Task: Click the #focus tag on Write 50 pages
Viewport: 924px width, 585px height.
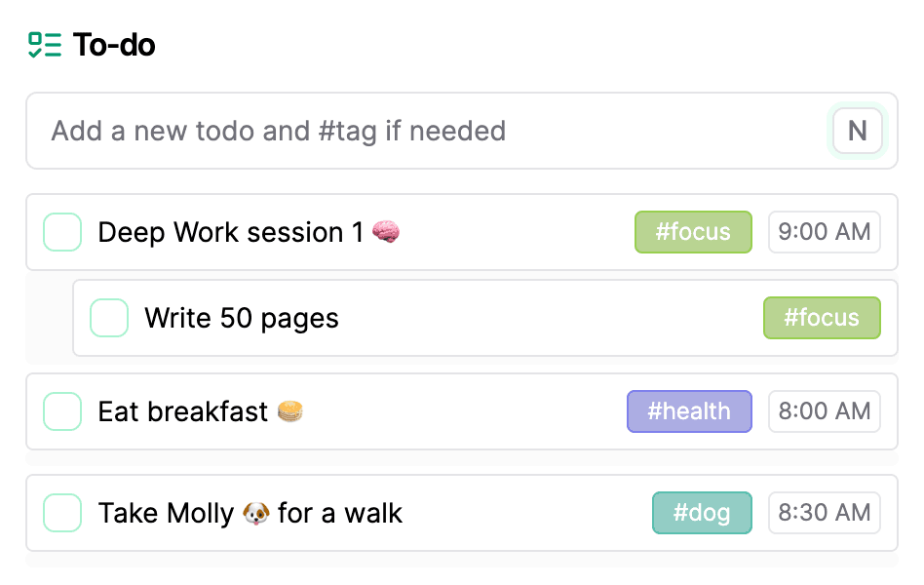Action: [822, 318]
